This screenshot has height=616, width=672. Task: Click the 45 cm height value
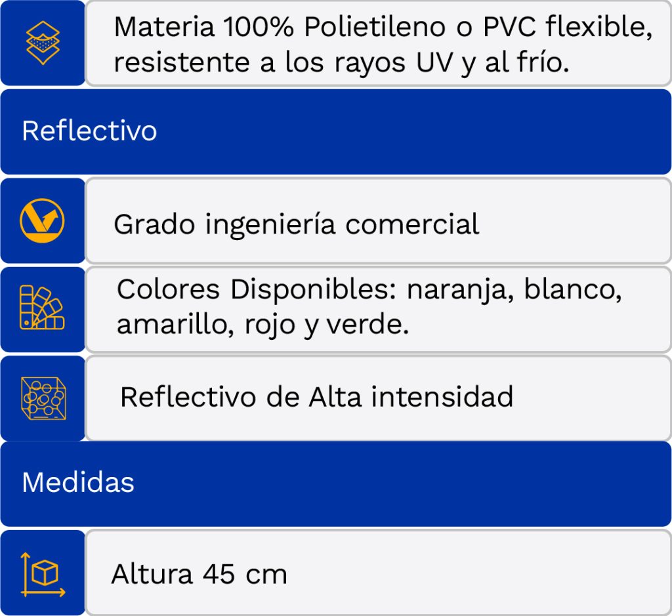245,575
